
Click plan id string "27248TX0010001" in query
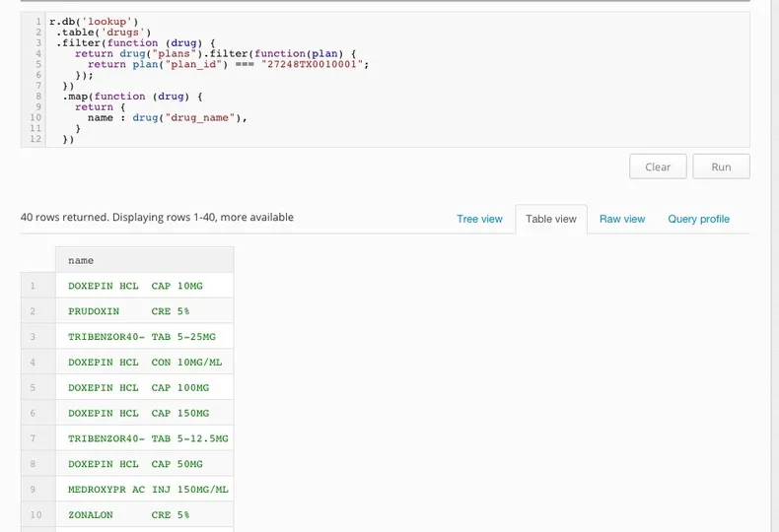coord(313,64)
